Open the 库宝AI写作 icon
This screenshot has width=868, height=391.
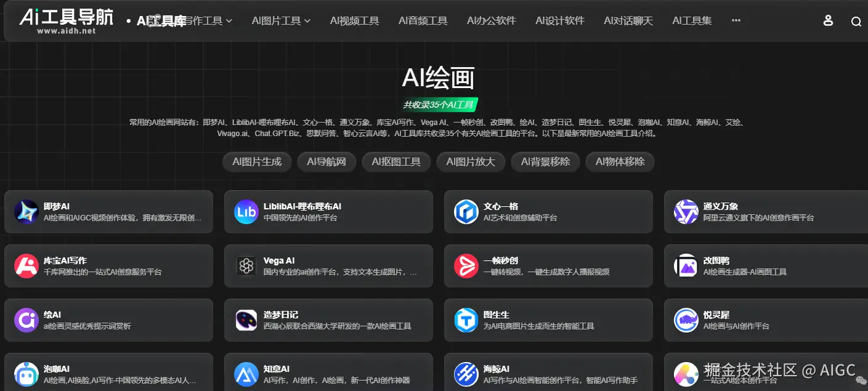pyautogui.click(x=26, y=266)
